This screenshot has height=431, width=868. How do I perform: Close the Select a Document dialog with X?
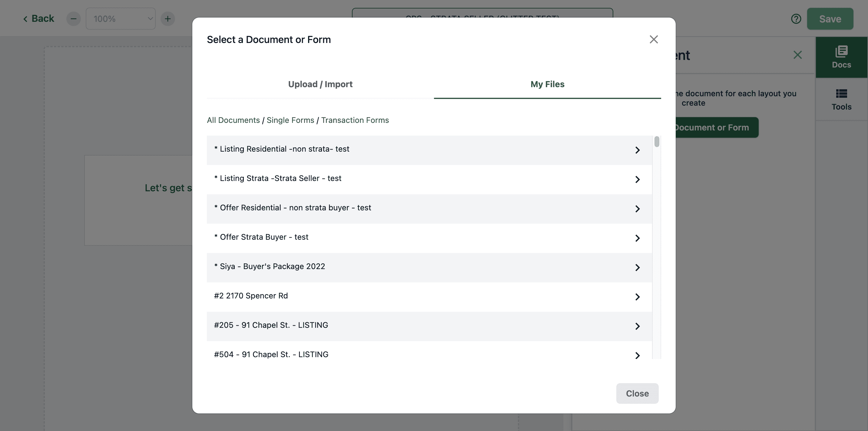click(654, 39)
